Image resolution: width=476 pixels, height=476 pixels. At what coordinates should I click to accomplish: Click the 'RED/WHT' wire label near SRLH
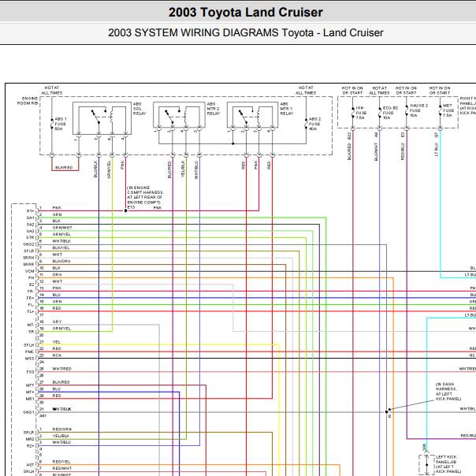(62, 468)
